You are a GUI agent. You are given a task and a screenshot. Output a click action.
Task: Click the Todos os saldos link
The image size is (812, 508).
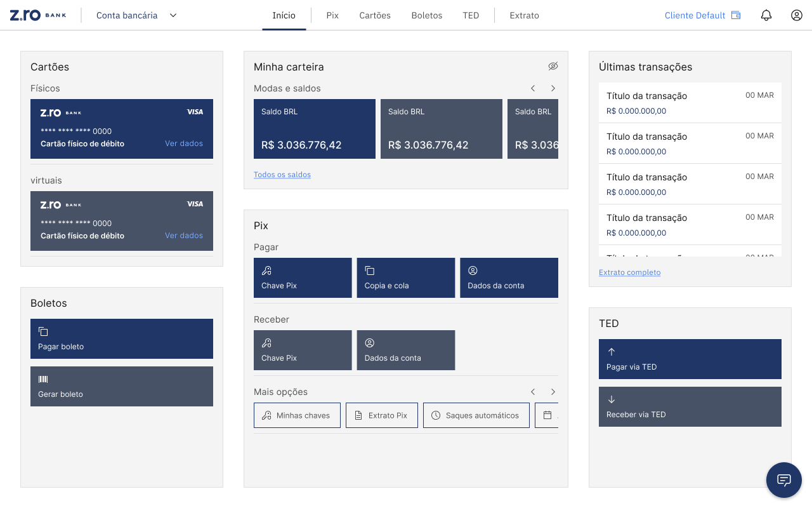pos(282,175)
